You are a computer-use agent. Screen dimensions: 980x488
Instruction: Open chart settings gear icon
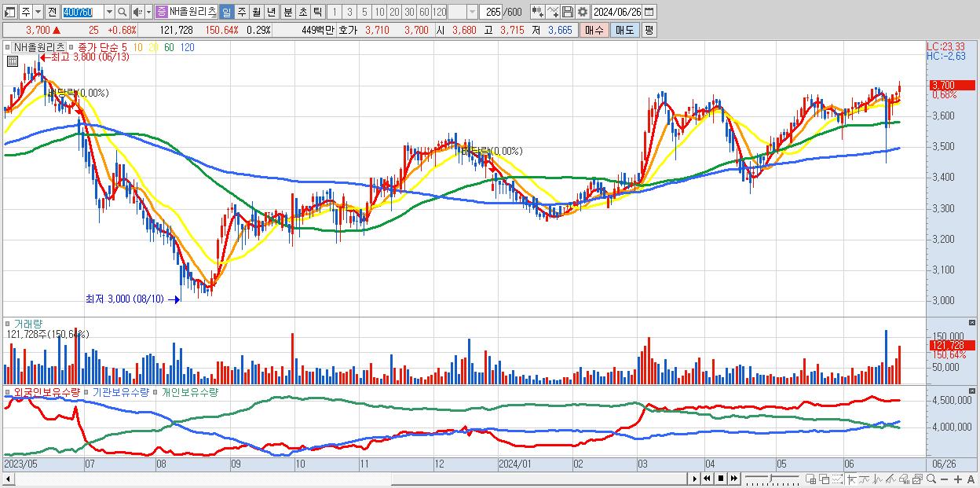tap(583, 12)
